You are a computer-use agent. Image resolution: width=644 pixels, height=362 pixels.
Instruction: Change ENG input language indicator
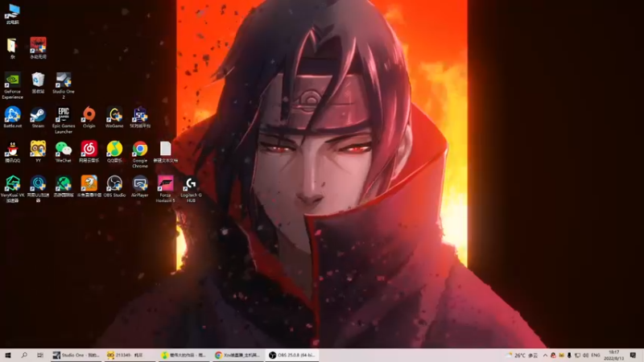(596, 355)
